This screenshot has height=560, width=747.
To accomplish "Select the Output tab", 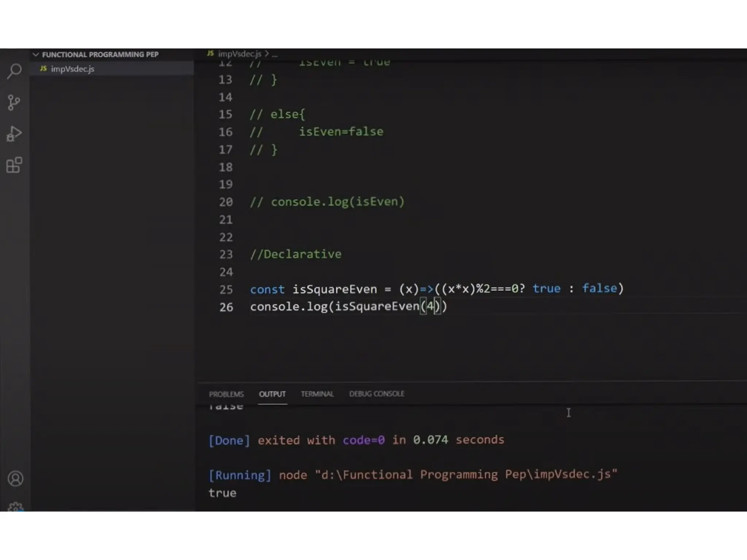I will [272, 394].
